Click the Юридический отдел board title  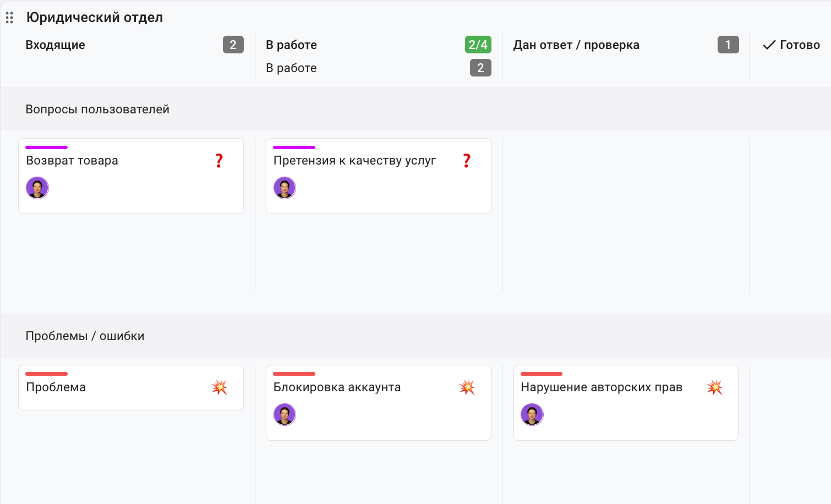click(x=95, y=18)
